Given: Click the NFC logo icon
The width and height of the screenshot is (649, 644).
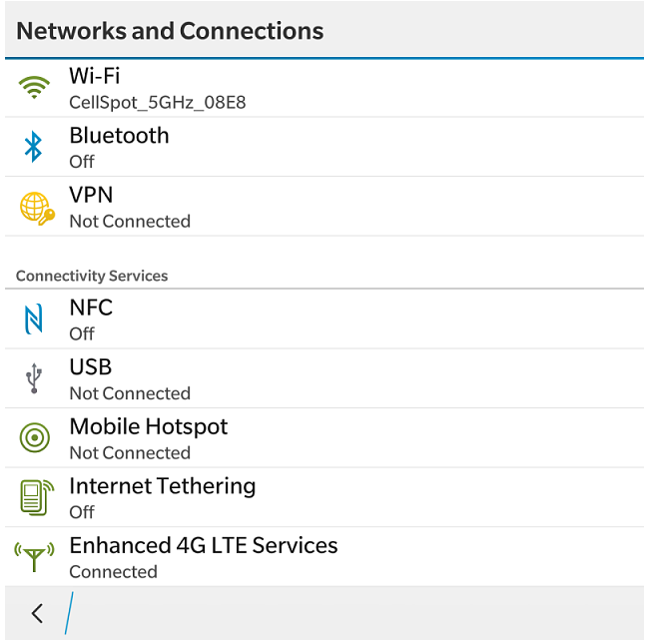Looking at the screenshot, I should pyautogui.click(x=34, y=320).
